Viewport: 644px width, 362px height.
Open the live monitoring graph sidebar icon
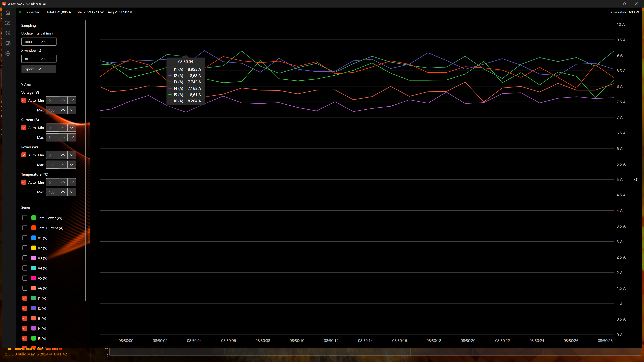pos(8,23)
